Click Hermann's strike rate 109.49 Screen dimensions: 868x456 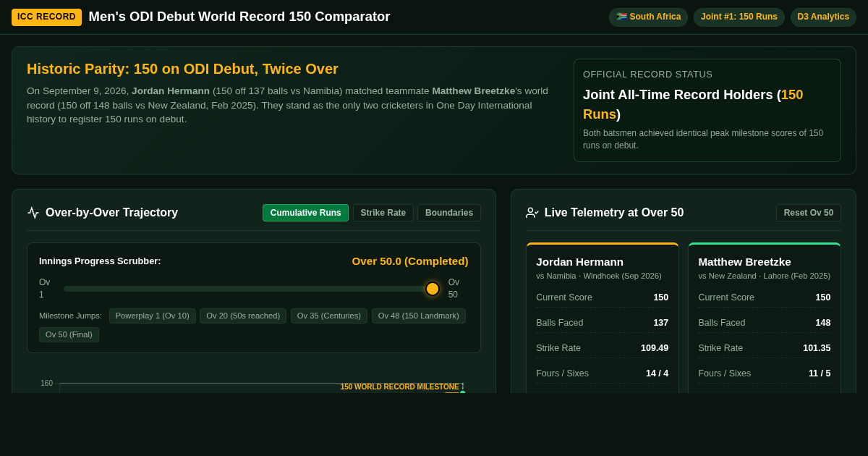point(655,348)
